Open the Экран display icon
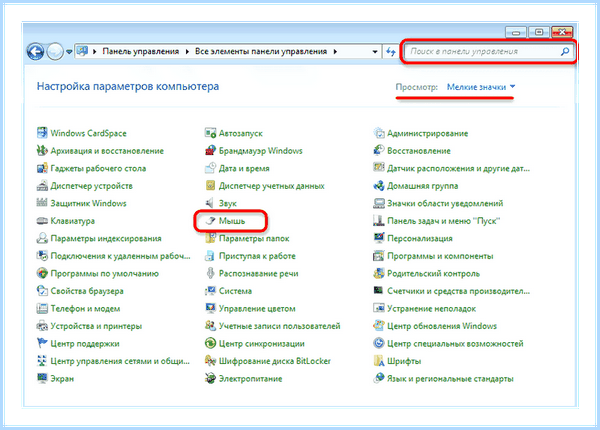 (42, 378)
